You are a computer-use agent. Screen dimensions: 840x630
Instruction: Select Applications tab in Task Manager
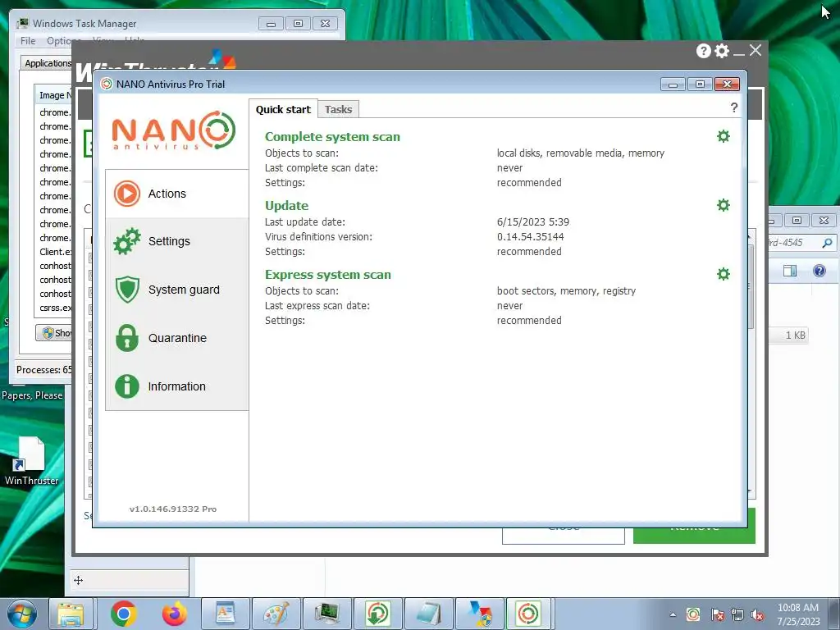click(x=47, y=63)
